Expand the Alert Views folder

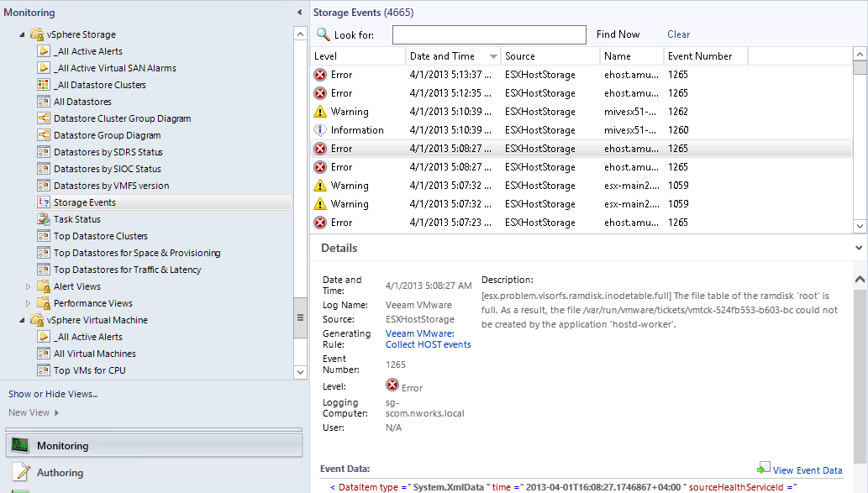tap(28, 286)
